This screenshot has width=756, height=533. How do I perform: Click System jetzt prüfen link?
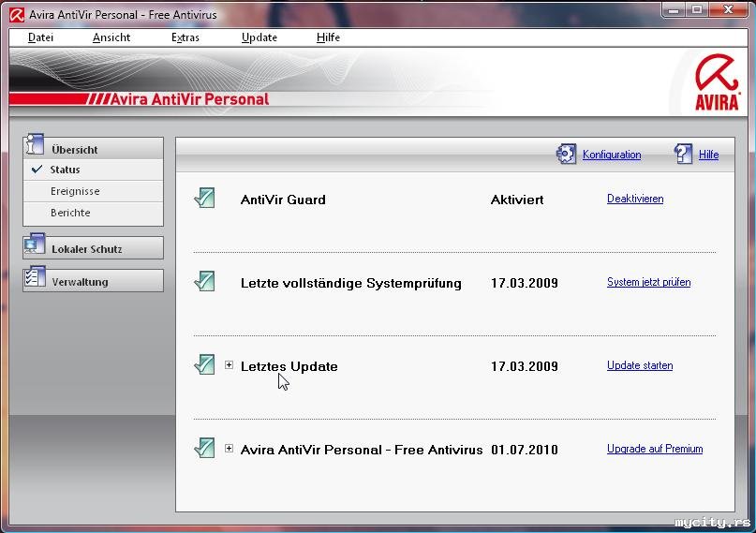[648, 282]
